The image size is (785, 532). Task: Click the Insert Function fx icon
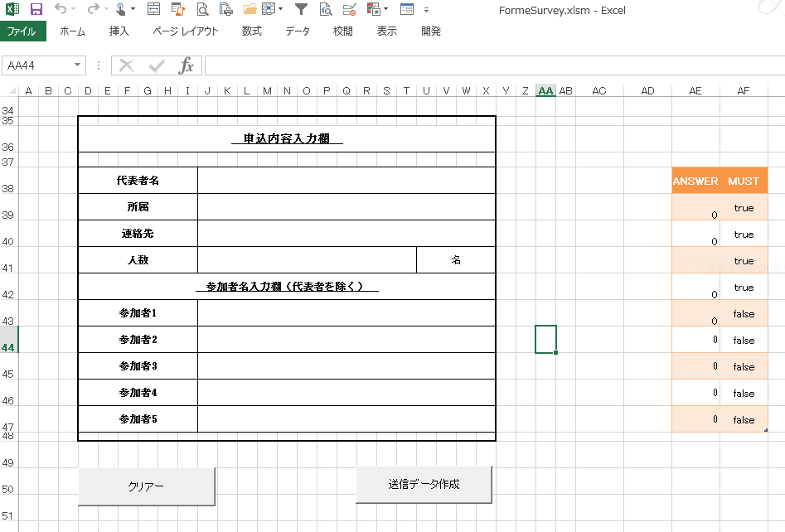click(187, 65)
